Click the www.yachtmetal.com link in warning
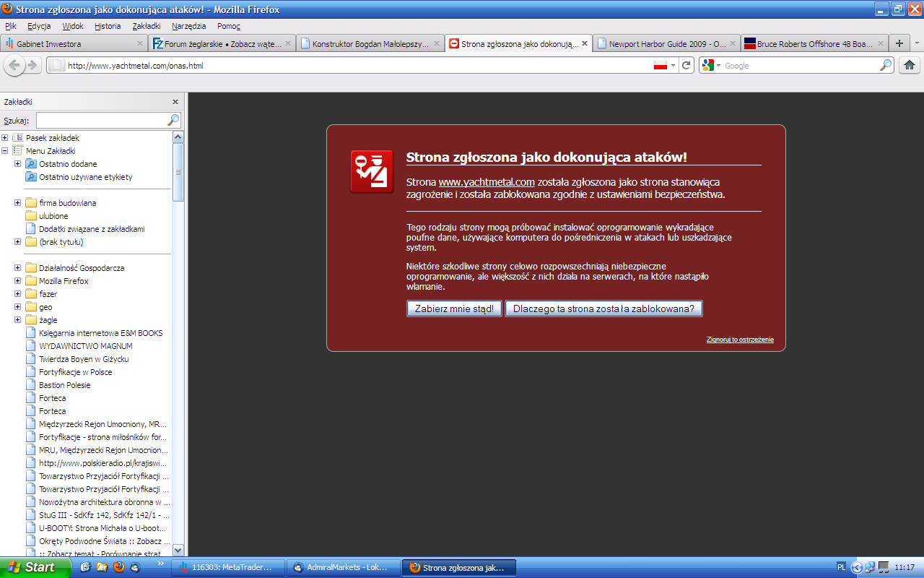 click(x=487, y=182)
